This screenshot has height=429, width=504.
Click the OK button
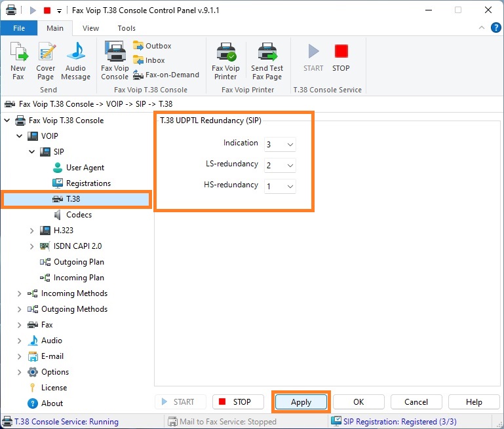coord(359,402)
